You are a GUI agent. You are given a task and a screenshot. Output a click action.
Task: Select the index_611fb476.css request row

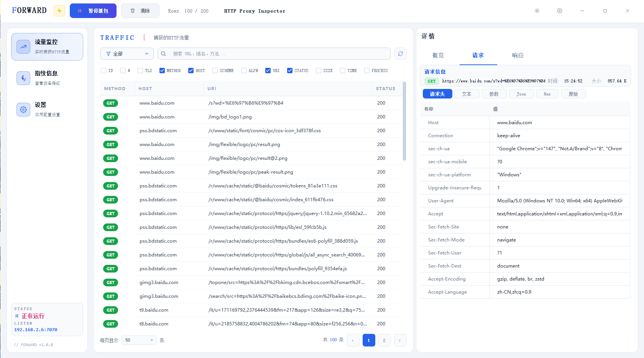click(x=251, y=200)
